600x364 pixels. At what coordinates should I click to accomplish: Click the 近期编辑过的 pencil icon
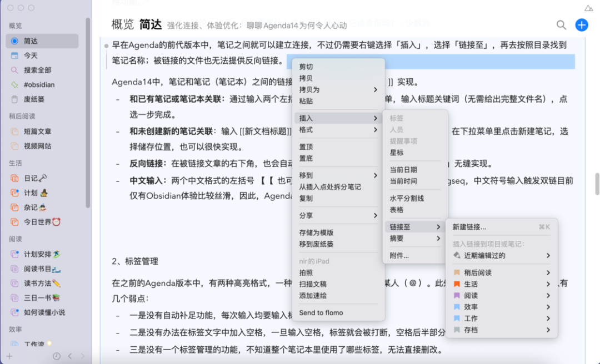[457, 255]
